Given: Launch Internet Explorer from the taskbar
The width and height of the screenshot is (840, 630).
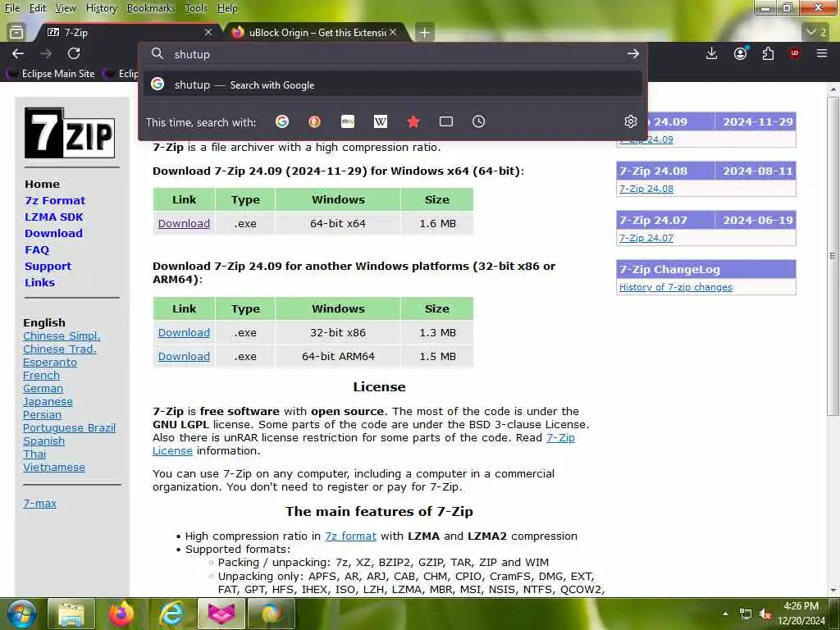Looking at the screenshot, I should [x=171, y=614].
